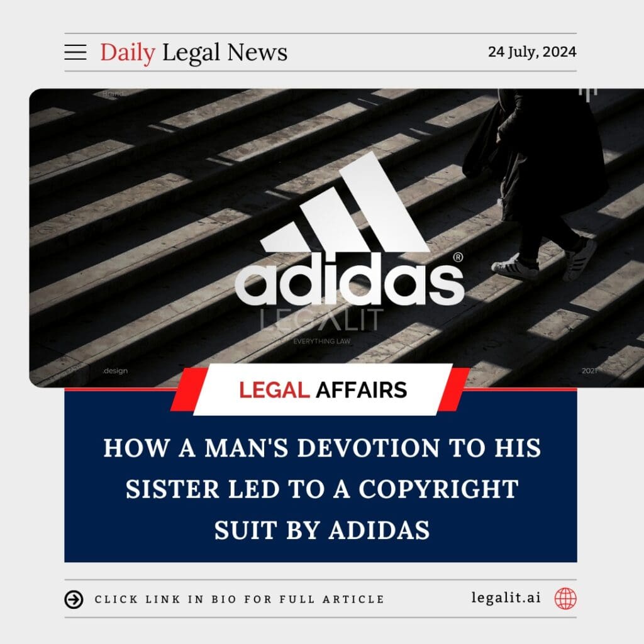Image resolution: width=644 pixels, height=644 pixels.
Task: Click the registered trademark symbol beside adidas
Action: (x=458, y=257)
